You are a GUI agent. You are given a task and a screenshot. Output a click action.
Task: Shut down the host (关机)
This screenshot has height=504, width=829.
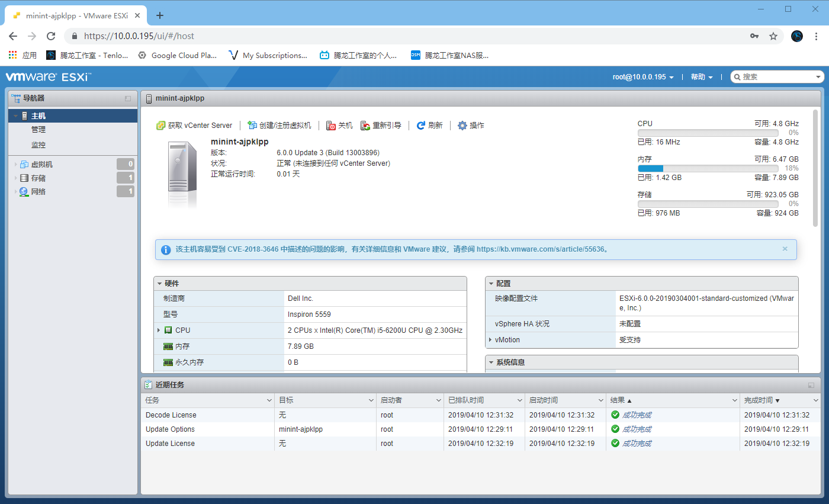point(339,126)
